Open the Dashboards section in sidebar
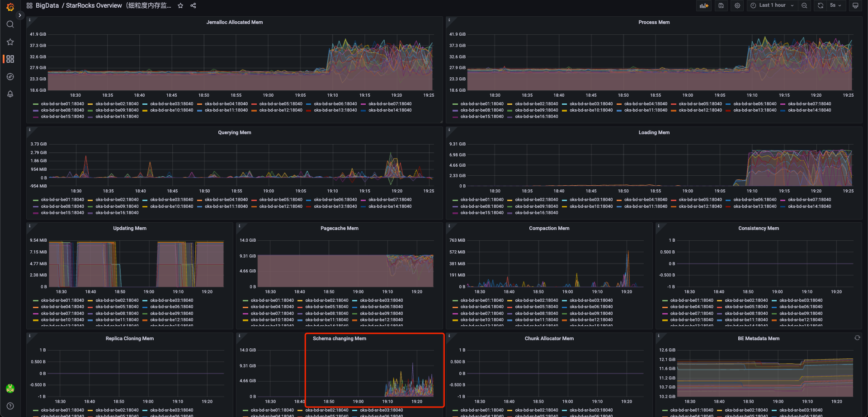Image resolution: width=868 pixels, height=417 pixels. tap(10, 59)
